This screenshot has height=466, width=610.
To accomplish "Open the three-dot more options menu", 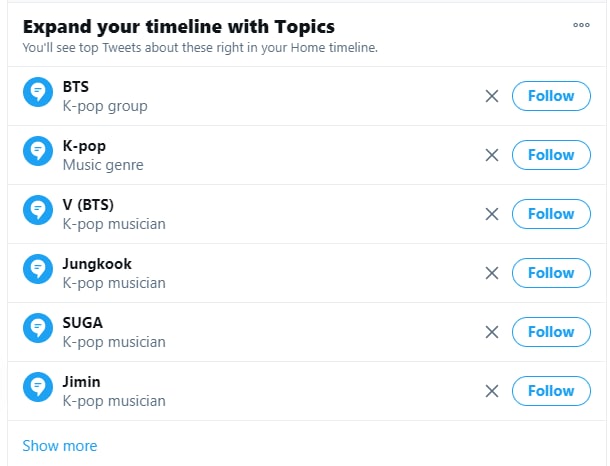I will tap(581, 25).
